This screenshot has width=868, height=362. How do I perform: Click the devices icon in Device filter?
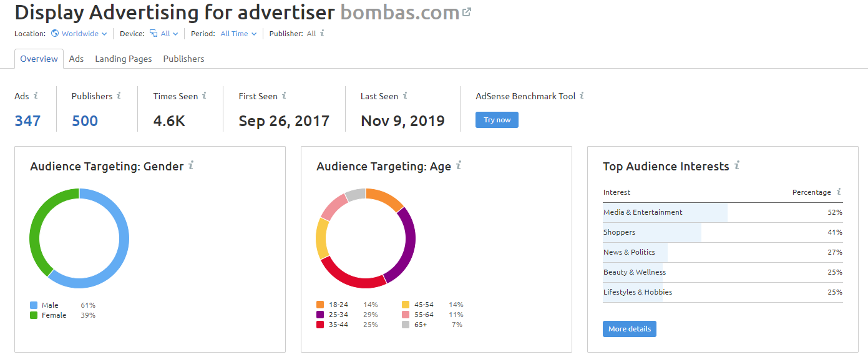[154, 34]
